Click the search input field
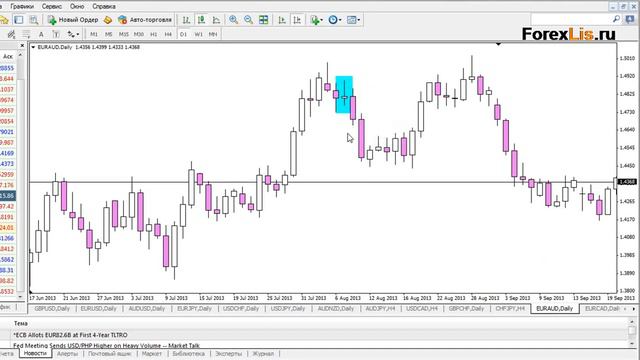Image resolution: width=640 pixels, height=360 pixels. (x=571, y=19)
